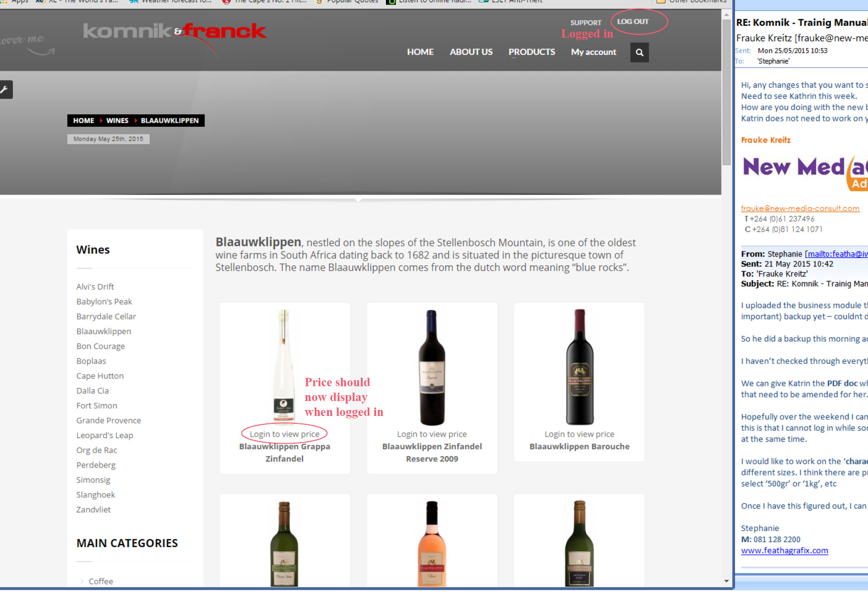Select Cape Hutton wine category
The image size is (868, 614).
click(100, 376)
